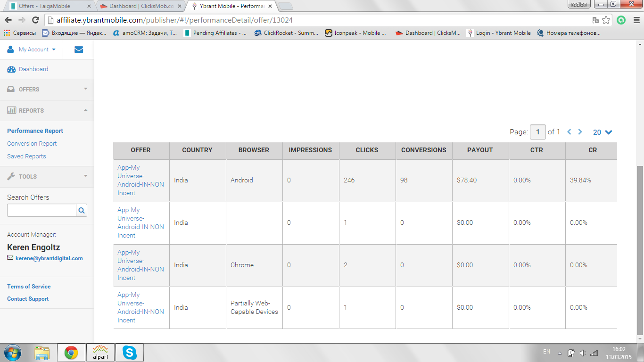Click the translate icon in address bar
This screenshot has height=362, width=644.
(x=595, y=20)
